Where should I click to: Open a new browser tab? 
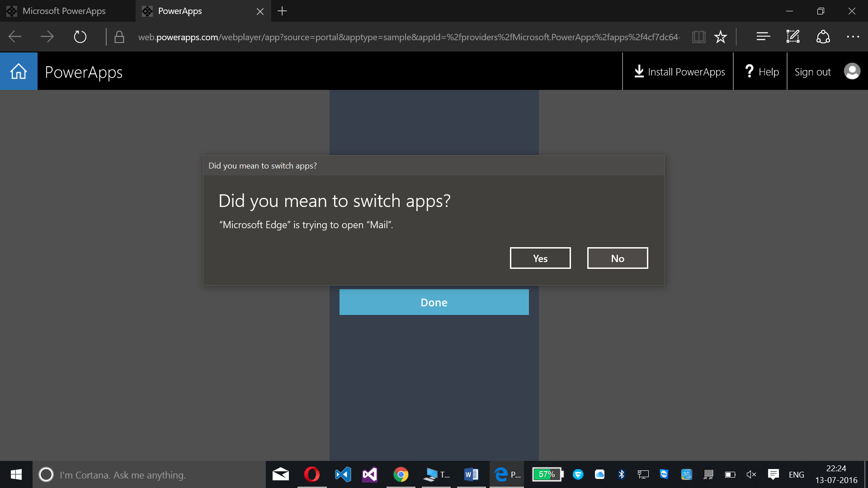pos(282,11)
